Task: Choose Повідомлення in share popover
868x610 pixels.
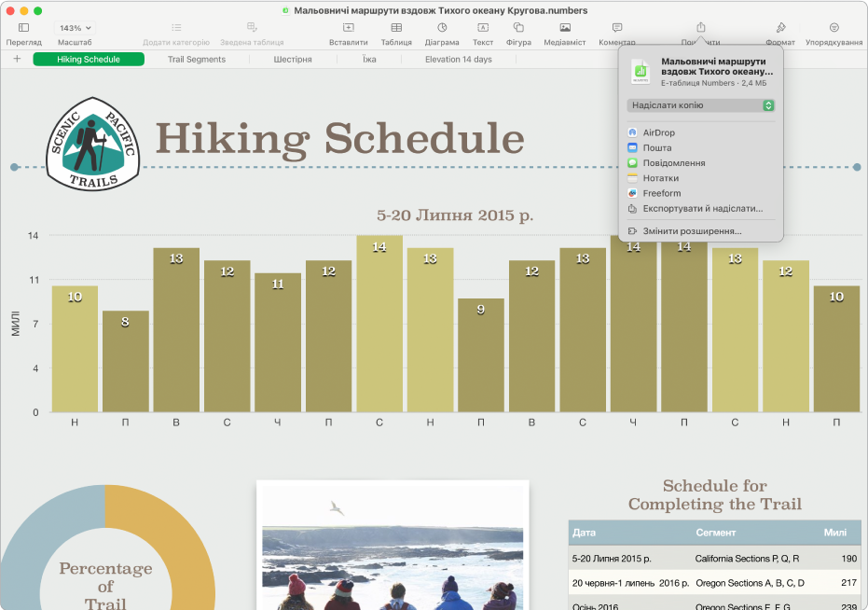Action: pyautogui.click(x=701, y=163)
